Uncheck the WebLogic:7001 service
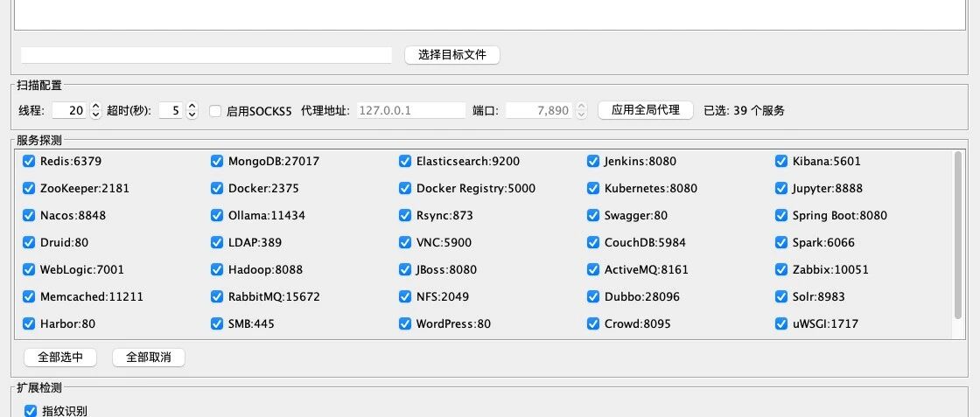The width and height of the screenshot is (980, 417). click(29, 269)
